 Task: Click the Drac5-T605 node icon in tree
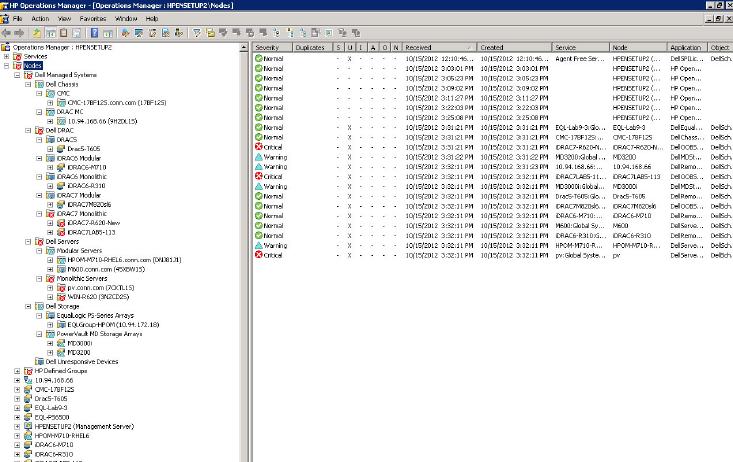tap(61, 149)
